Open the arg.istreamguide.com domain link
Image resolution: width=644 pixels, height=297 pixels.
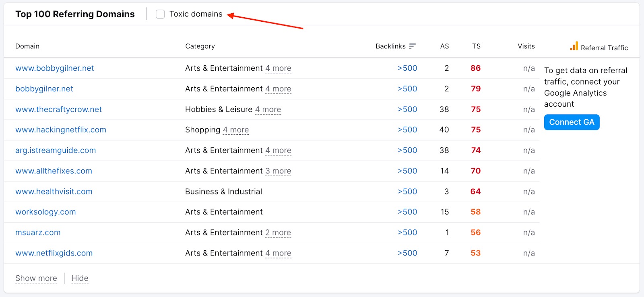(x=56, y=151)
